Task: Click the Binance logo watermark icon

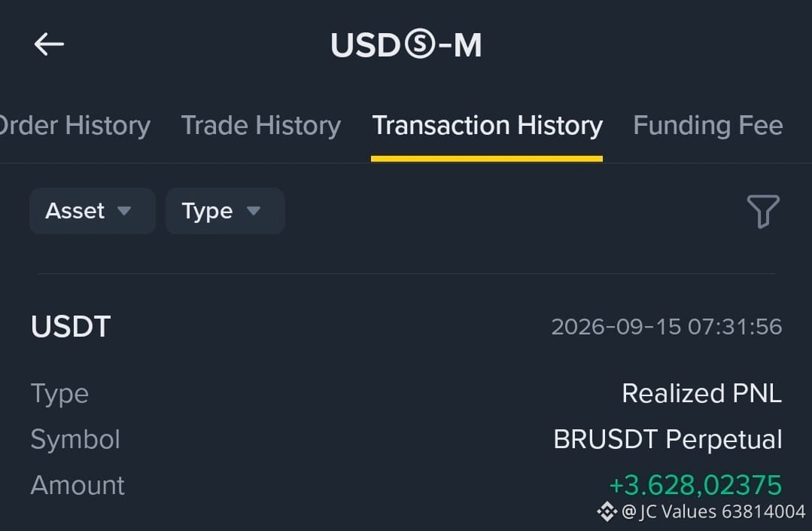Action: 607,512
